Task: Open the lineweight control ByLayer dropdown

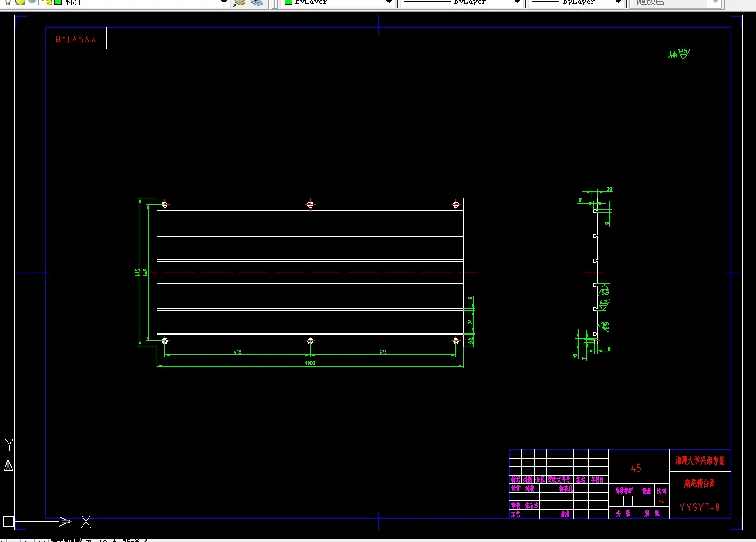Action: [618, 2]
